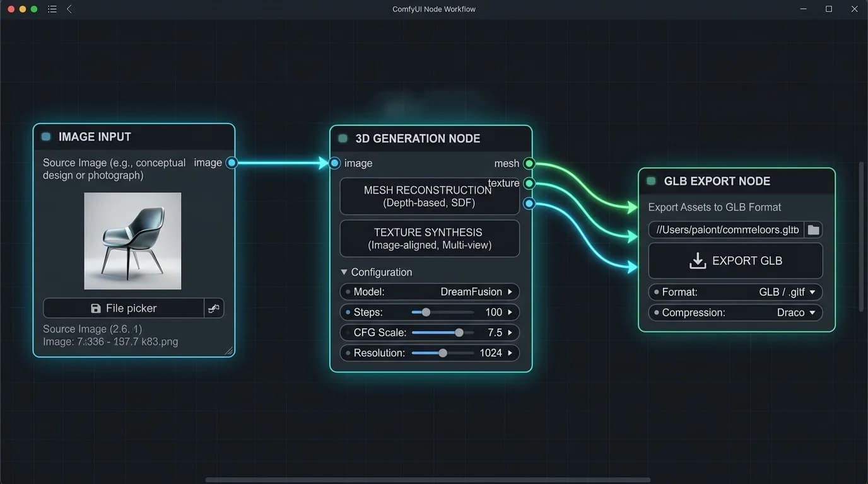Click the link icon beside File picker
Viewport: 868px width, 484px height.
pos(214,308)
